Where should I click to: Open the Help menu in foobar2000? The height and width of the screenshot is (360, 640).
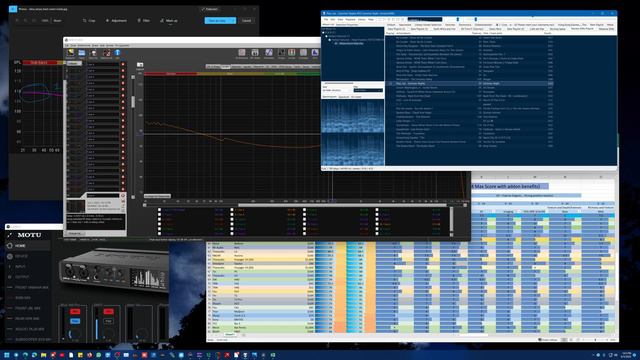371,19
